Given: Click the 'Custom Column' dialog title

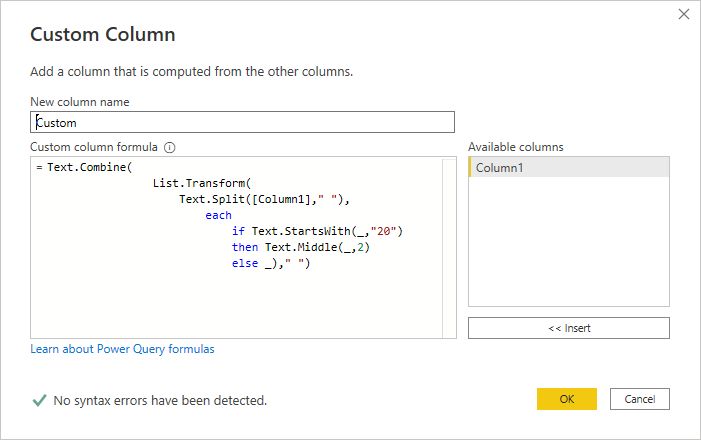Looking at the screenshot, I should pos(103,34).
